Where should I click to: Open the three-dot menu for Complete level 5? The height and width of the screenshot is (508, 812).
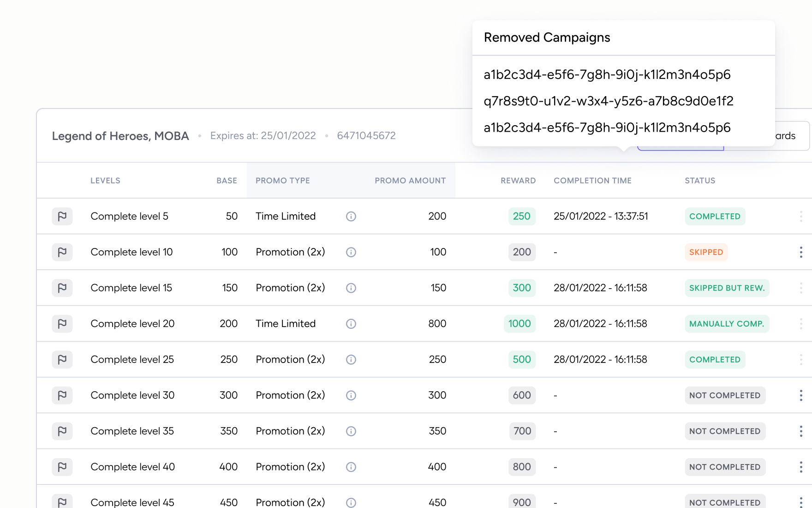[801, 216]
